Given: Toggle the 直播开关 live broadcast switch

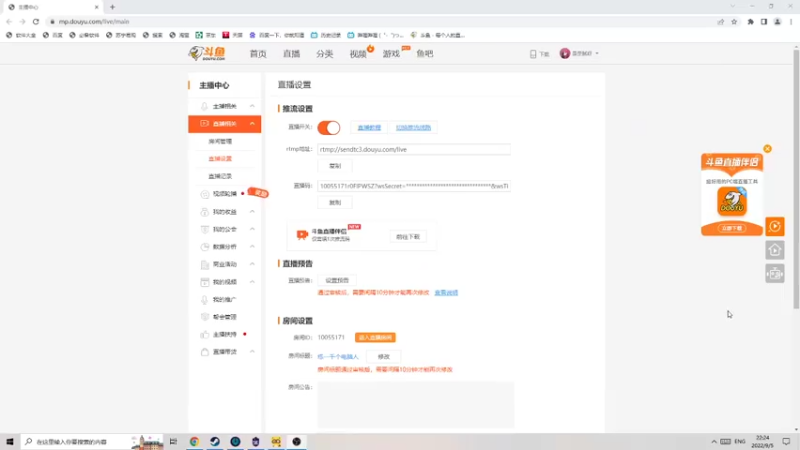Looking at the screenshot, I should (x=329, y=128).
